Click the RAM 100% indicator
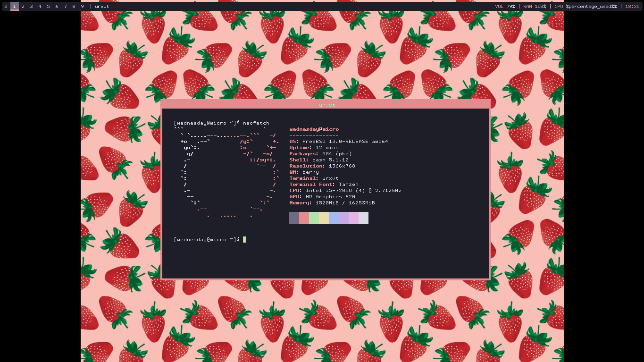Viewport: 644px width, 362px height. click(535, 7)
